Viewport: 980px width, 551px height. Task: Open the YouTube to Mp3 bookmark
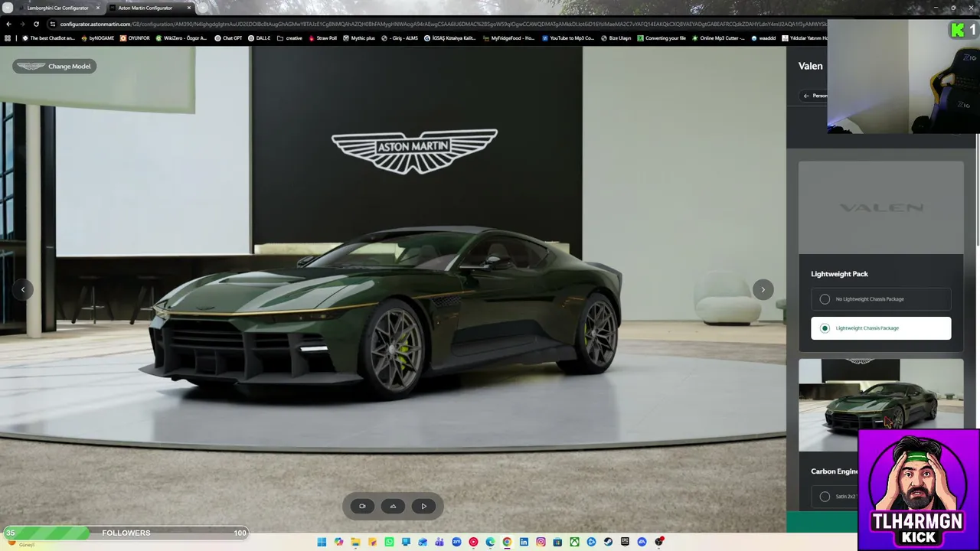pos(567,38)
